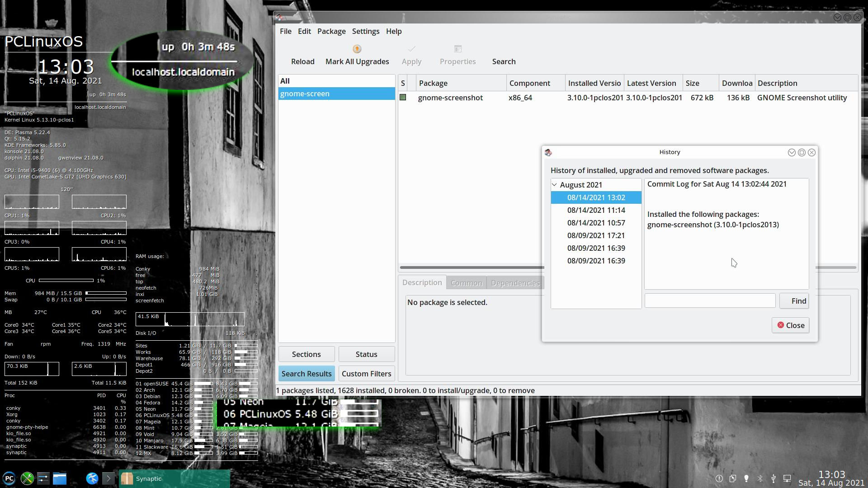Click the status square for gnome-screenshot
The height and width of the screenshot is (488, 868).
coord(403,97)
